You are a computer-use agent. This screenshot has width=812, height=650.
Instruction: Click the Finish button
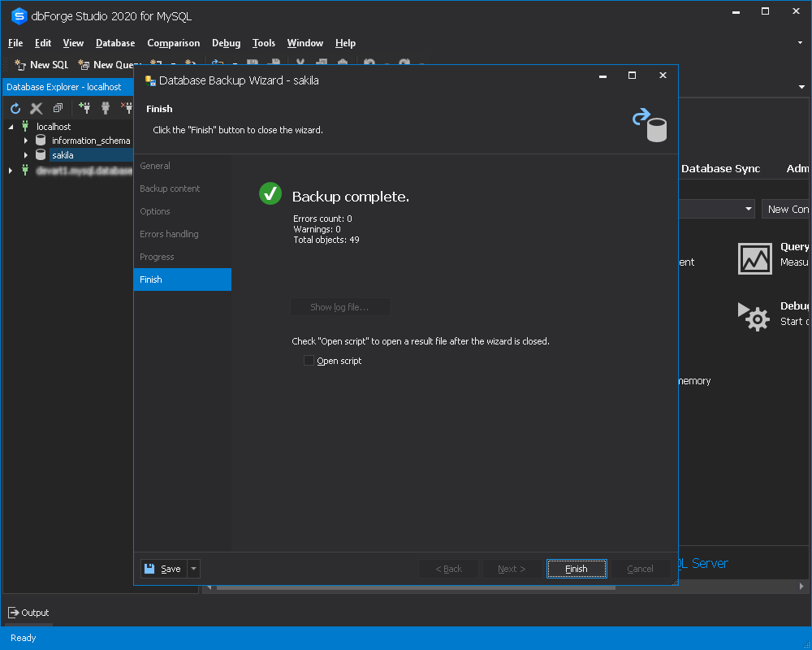tap(577, 569)
